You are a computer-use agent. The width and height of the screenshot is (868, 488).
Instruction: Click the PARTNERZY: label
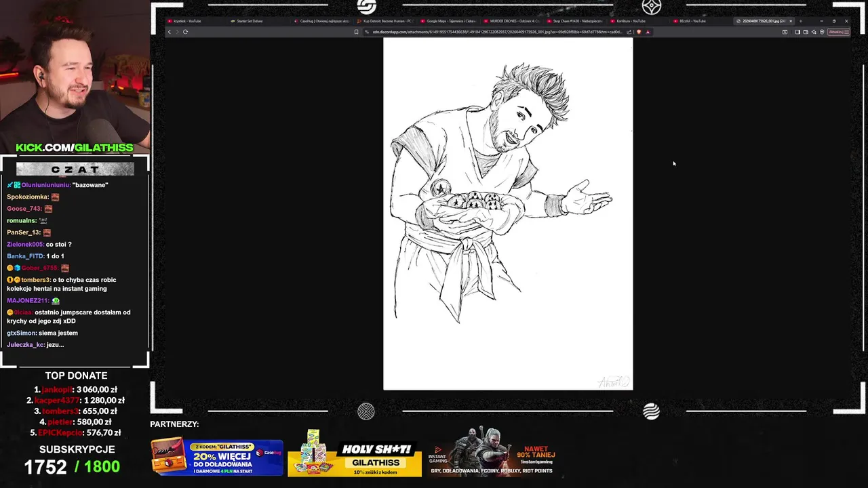coord(174,424)
